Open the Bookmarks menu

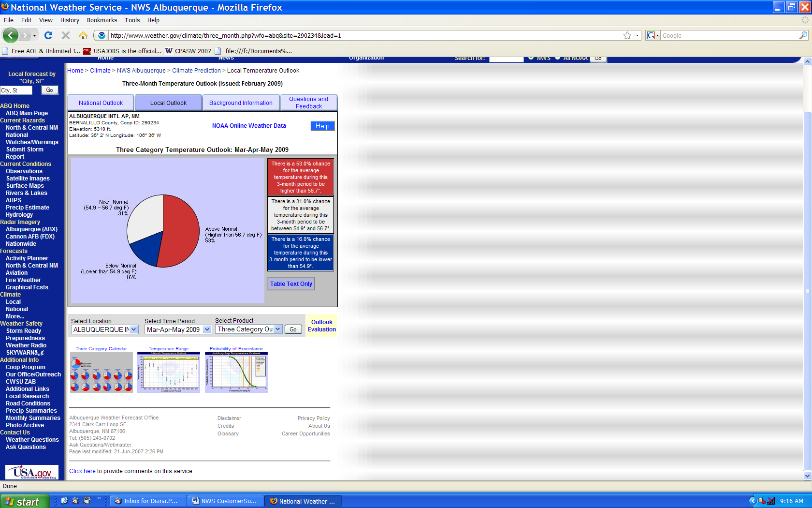(102, 20)
